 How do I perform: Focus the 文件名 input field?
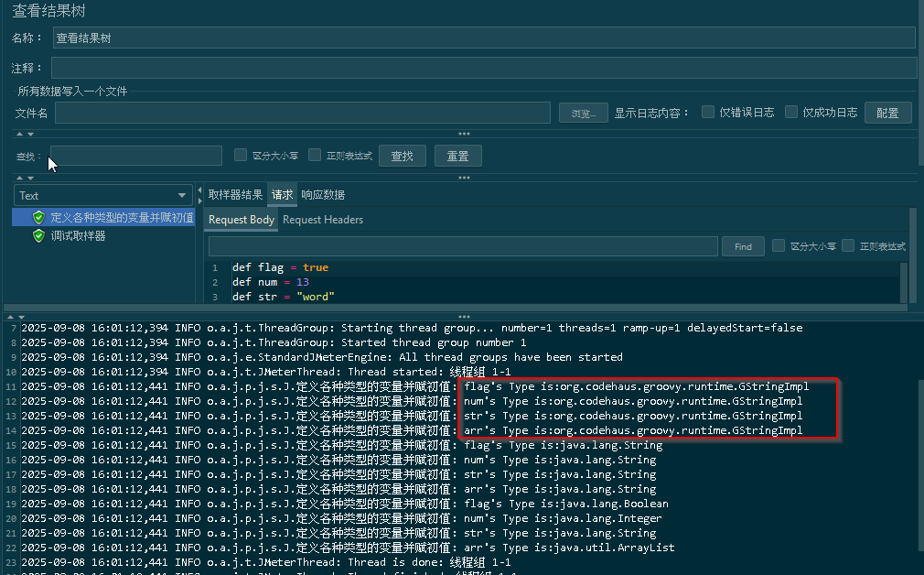(303, 113)
